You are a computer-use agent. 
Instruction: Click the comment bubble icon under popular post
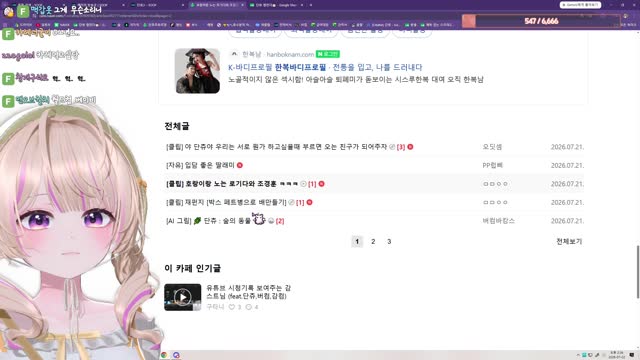(249, 307)
